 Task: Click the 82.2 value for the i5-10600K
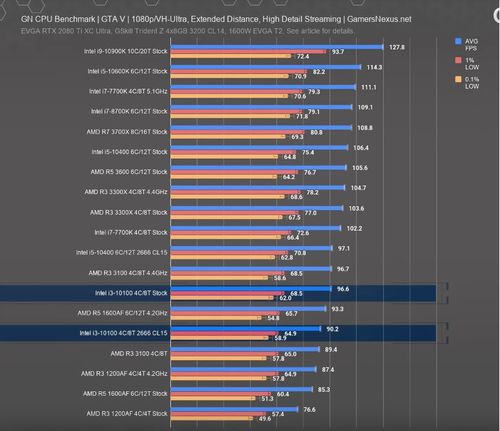319,72
